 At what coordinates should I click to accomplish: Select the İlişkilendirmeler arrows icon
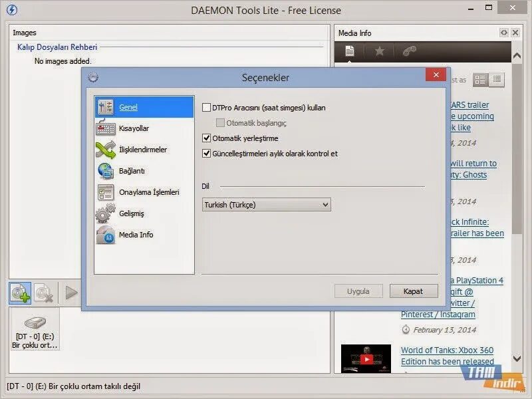point(106,150)
